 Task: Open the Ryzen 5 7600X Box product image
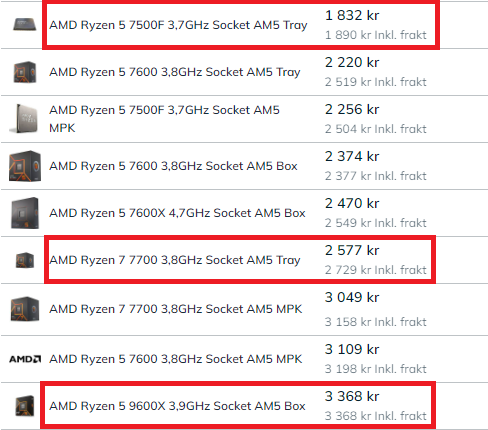(25, 213)
